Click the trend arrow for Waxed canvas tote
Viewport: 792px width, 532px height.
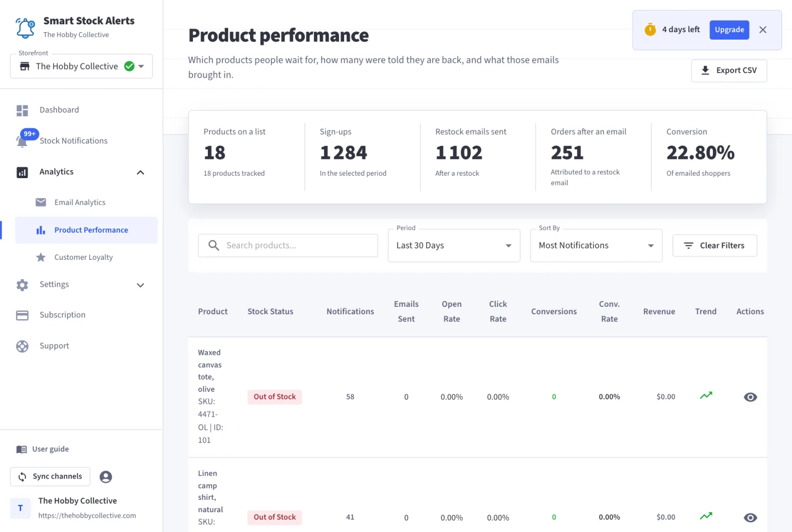coord(706,395)
